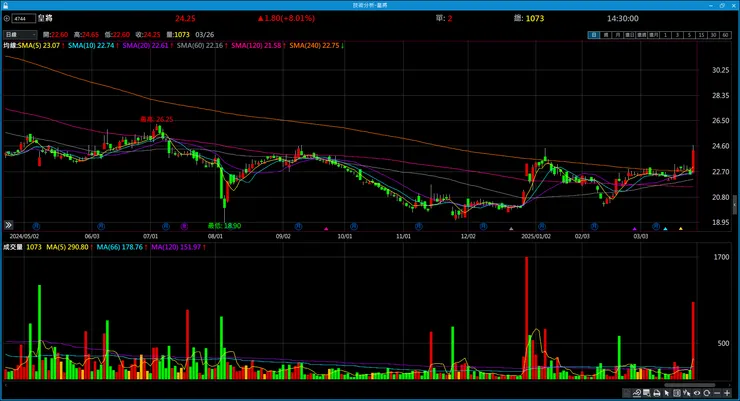This screenshot has width=740, height=401.
Task: Click the MA(5) 290.80 volume legend
Action: coord(67,247)
